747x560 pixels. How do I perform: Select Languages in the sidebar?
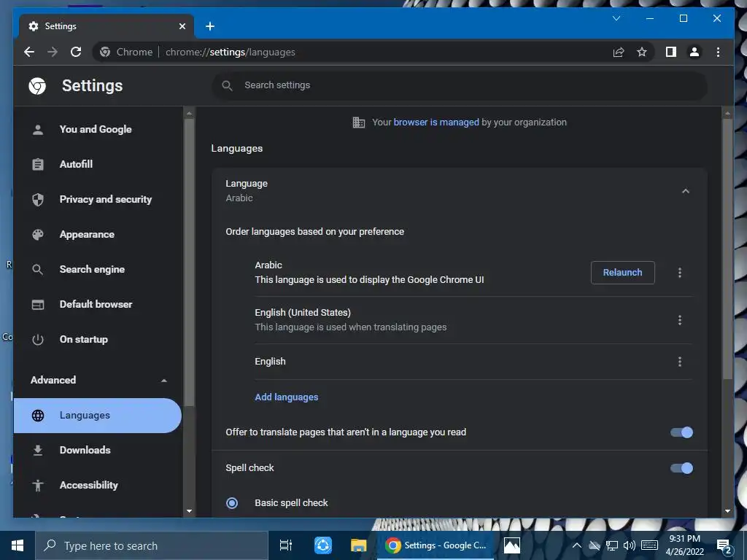click(98, 416)
